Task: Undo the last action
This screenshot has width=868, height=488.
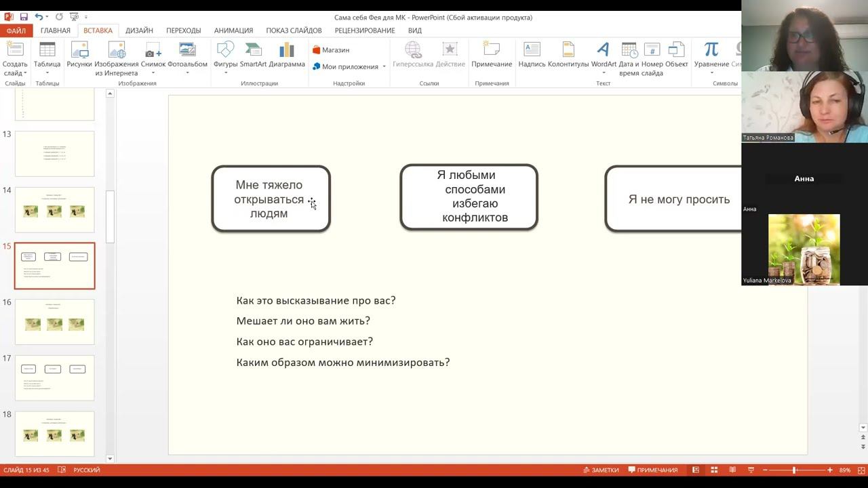Action: pos(39,17)
